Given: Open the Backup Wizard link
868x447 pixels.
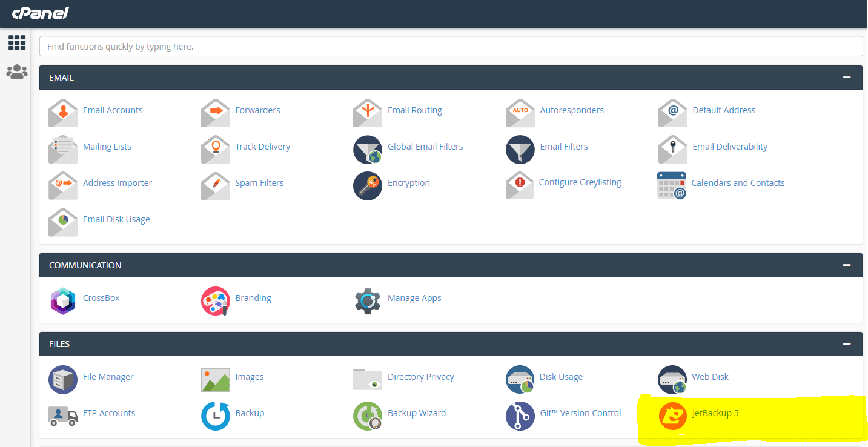Looking at the screenshot, I should [x=417, y=413].
